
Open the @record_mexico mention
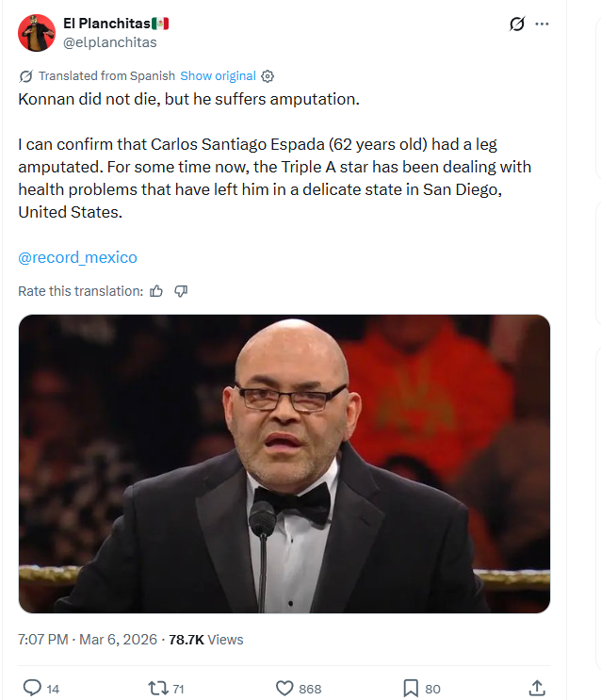point(77,257)
